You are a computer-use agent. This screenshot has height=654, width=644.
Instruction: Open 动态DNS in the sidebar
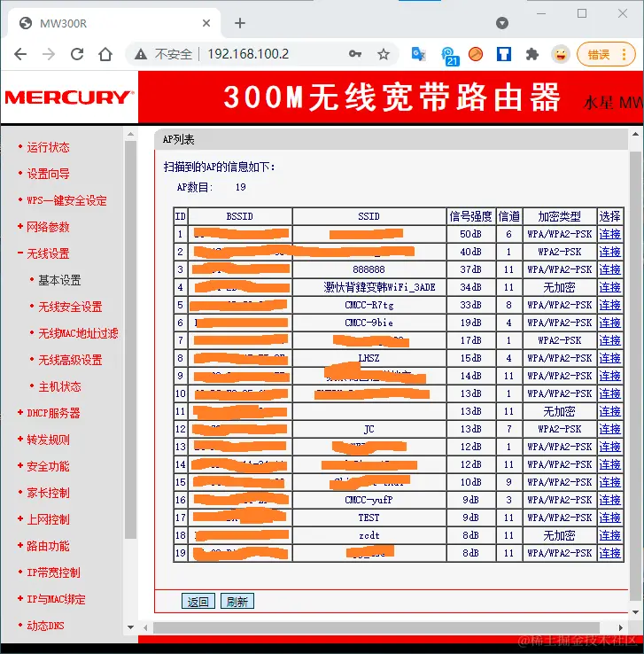pos(45,626)
